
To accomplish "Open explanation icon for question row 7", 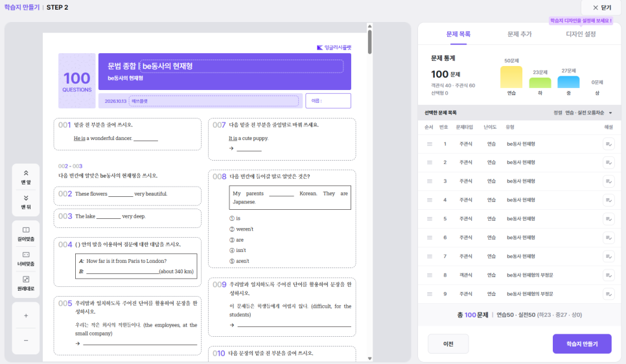I will click(x=609, y=256).
